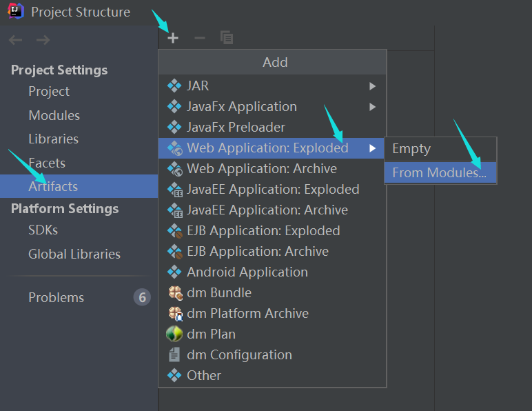Click the JavaFx Application icon

(174, 107)
